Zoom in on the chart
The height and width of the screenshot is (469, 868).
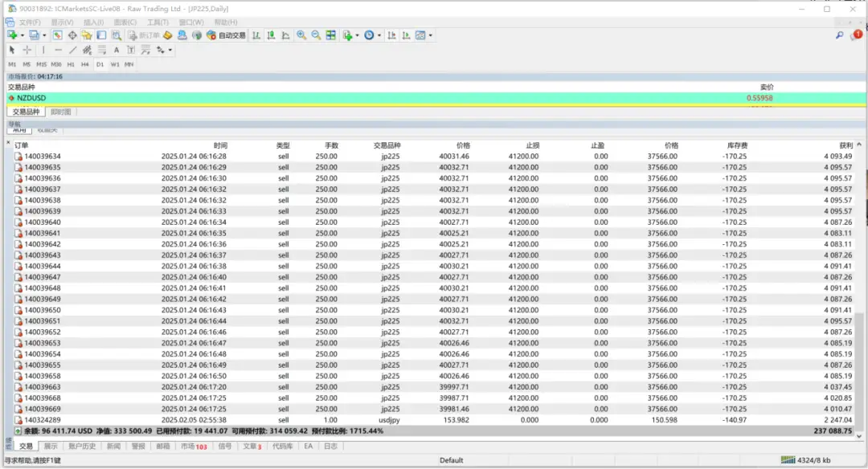[x=301, y=35]
